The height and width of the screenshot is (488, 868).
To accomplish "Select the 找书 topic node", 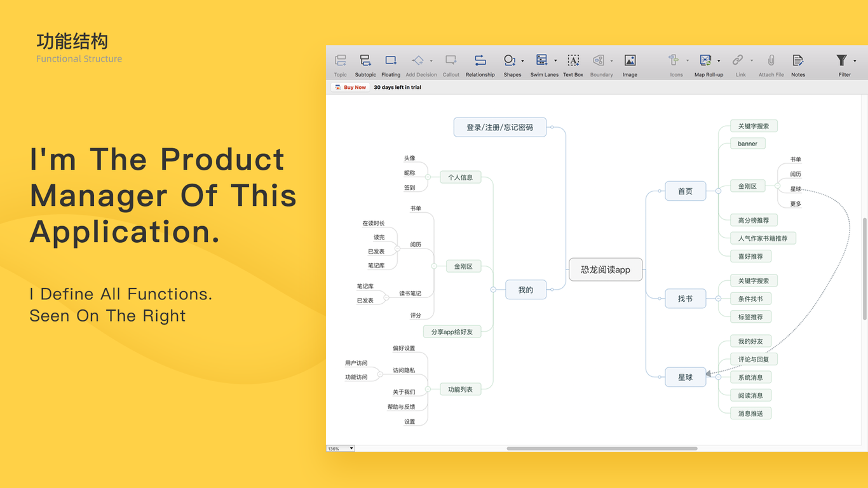I will point(685,299).
